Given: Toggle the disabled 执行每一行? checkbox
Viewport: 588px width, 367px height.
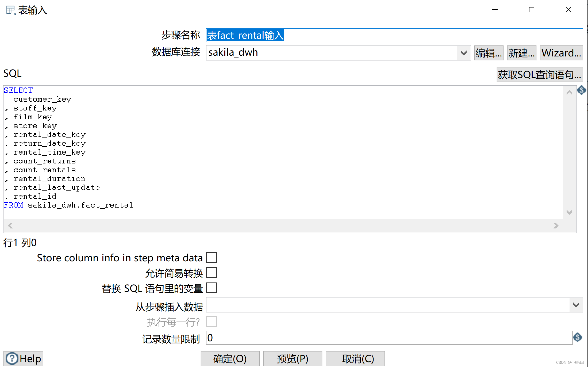Looking at the screenshot, I should [x=212, y=322].
